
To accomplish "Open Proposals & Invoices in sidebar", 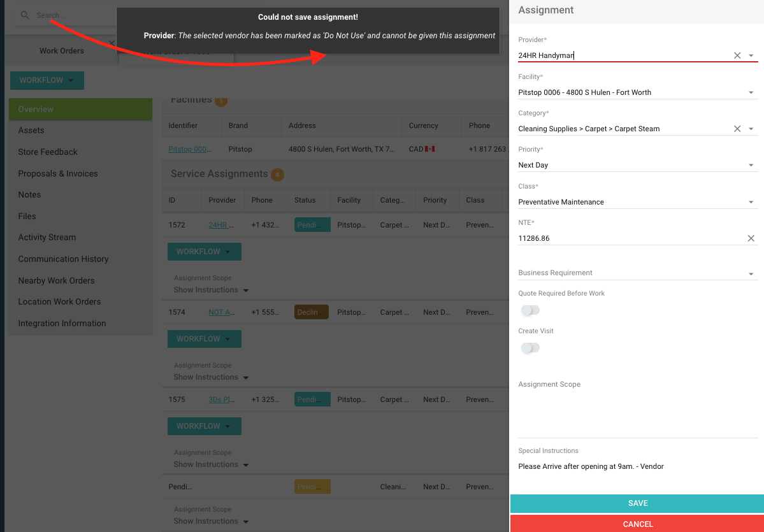I will coord(58,173).
